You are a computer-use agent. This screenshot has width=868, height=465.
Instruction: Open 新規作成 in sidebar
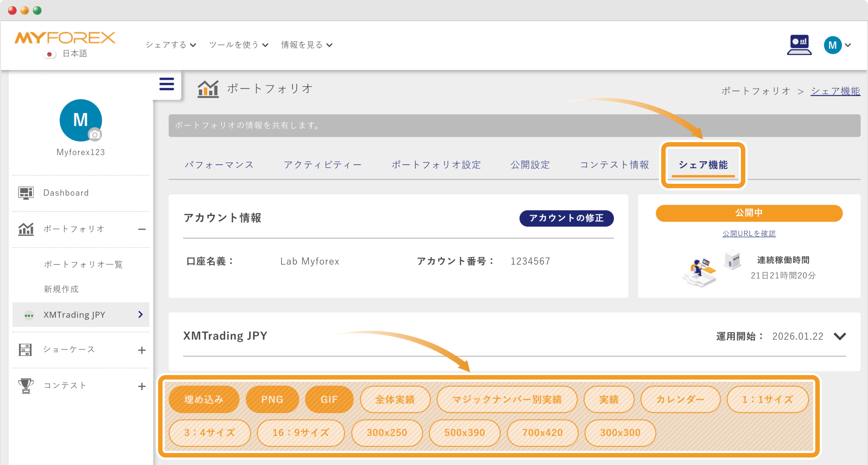(61, 289)
